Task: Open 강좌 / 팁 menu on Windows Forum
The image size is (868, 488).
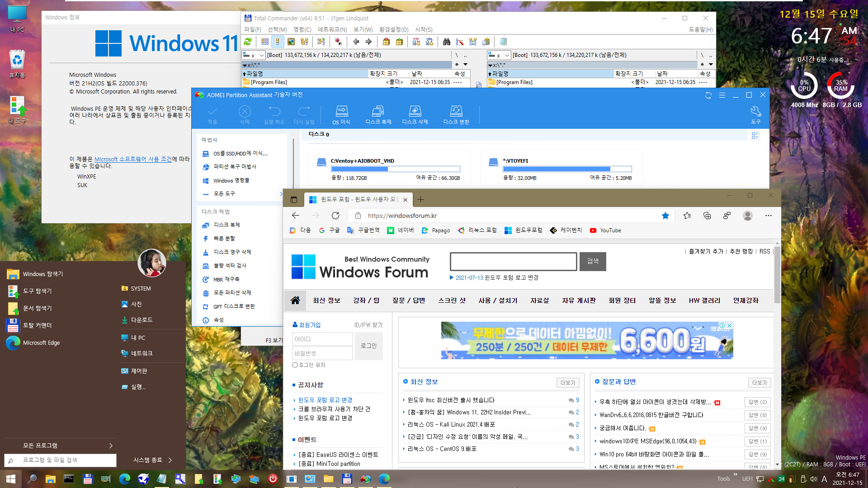Action: 366,300
